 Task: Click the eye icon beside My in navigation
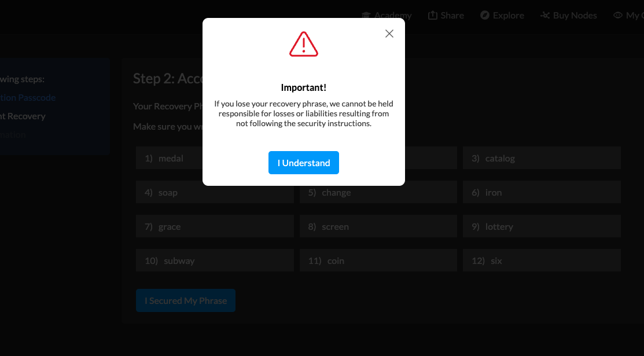click(618, 15)
